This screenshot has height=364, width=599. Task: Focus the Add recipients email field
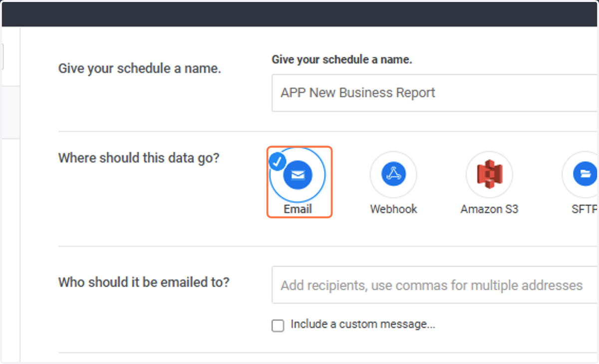coord(435,285)
